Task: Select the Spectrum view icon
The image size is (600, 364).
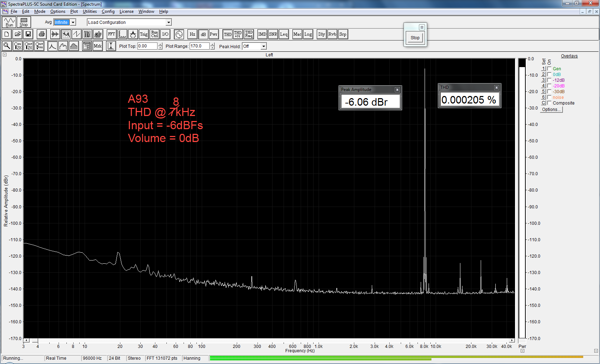Action: (66, 34)
